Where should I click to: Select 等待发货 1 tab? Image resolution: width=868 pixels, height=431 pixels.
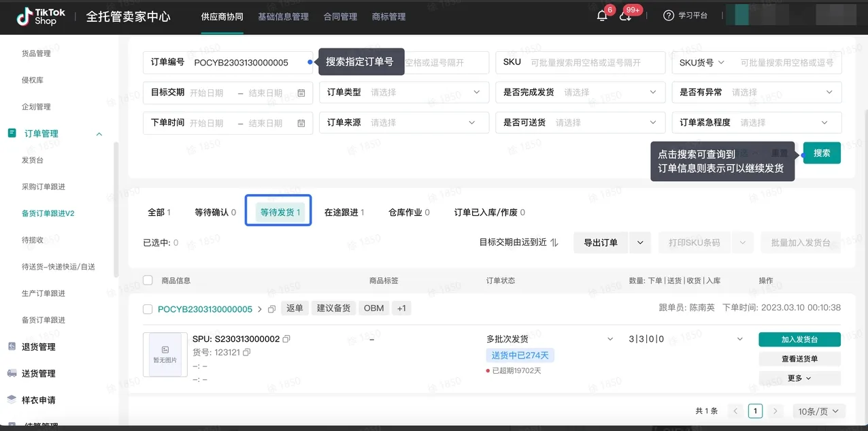click(280, 212)
